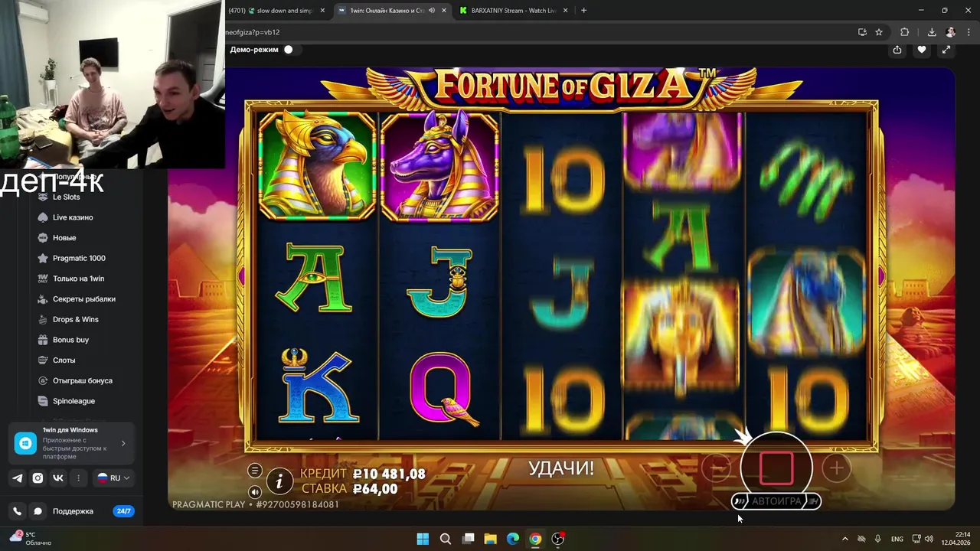This screenshot has width=980, height=551.
Task: Open Слоты category
Action: pos(64,360)
